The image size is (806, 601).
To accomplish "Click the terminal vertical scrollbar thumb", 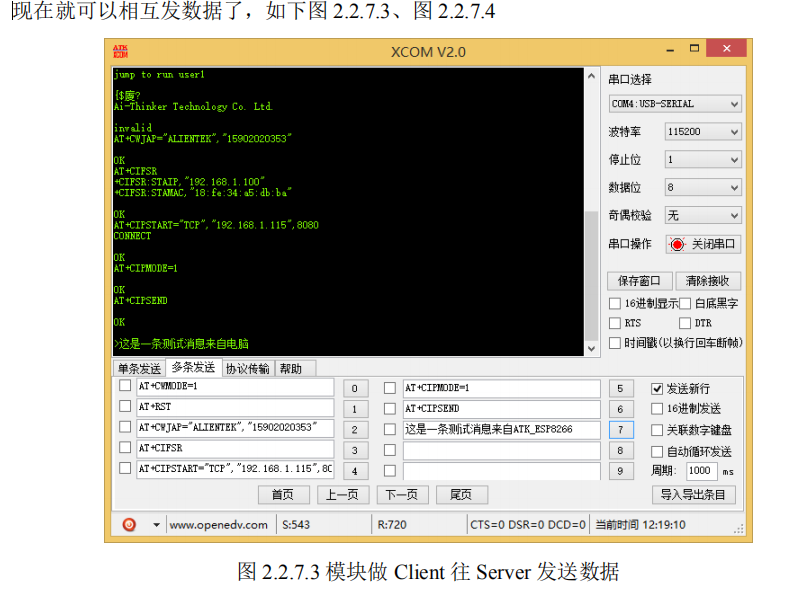I will (x=592, y=275).
